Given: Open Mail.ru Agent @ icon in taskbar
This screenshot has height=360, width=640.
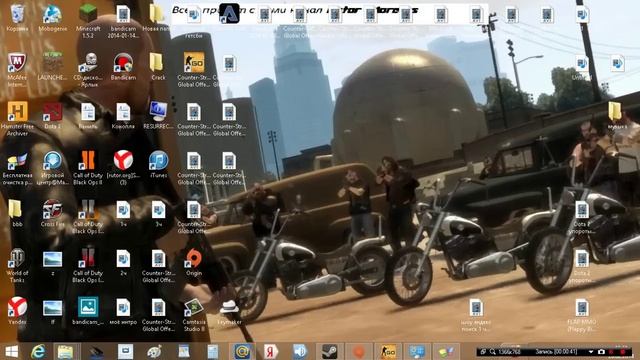Looking at the screenshot, I should point(242,351).
